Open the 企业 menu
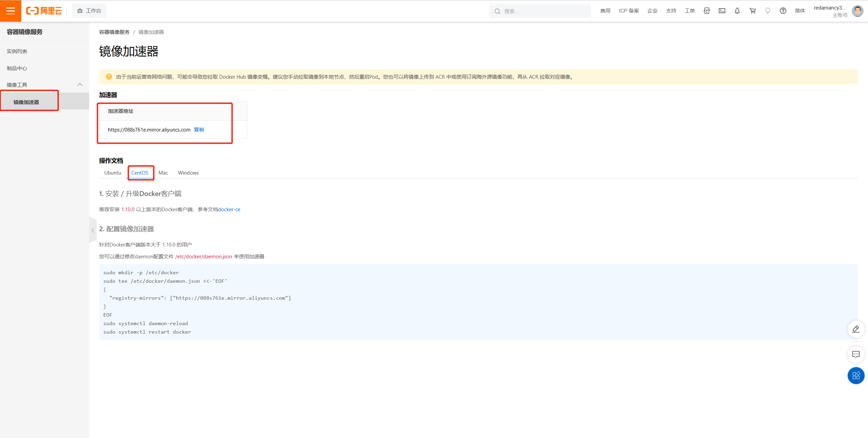The image size is (868, 438). point(652,11)
